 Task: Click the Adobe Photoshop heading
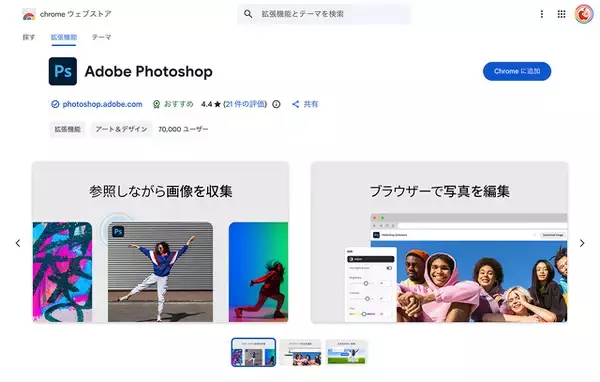pyautogui.click(x=148, y=72)
